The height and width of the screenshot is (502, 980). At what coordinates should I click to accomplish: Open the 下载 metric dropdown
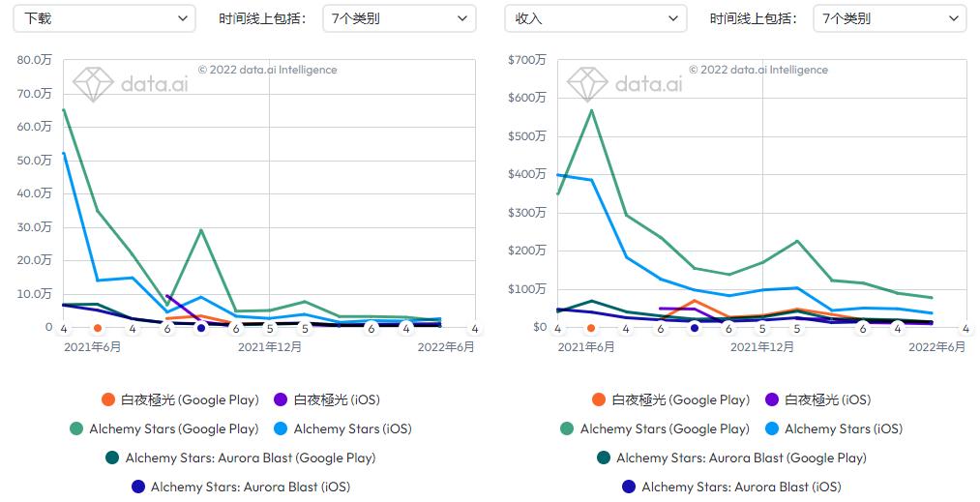[x=104, y=18]
